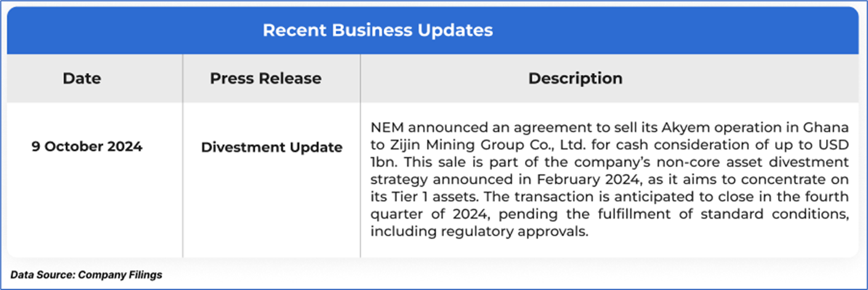Select the Press Release column header
The height and width of the screenshot is (290, 868).
tap(265, 78)
